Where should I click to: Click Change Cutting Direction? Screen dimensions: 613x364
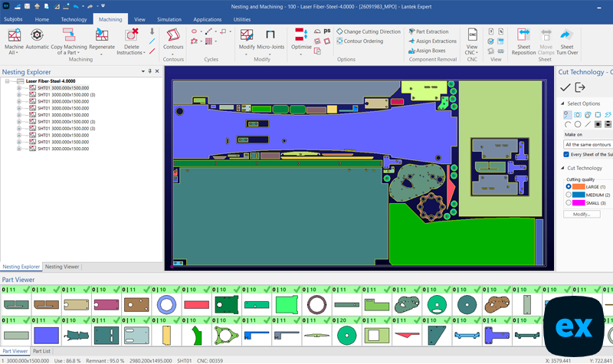369,31
